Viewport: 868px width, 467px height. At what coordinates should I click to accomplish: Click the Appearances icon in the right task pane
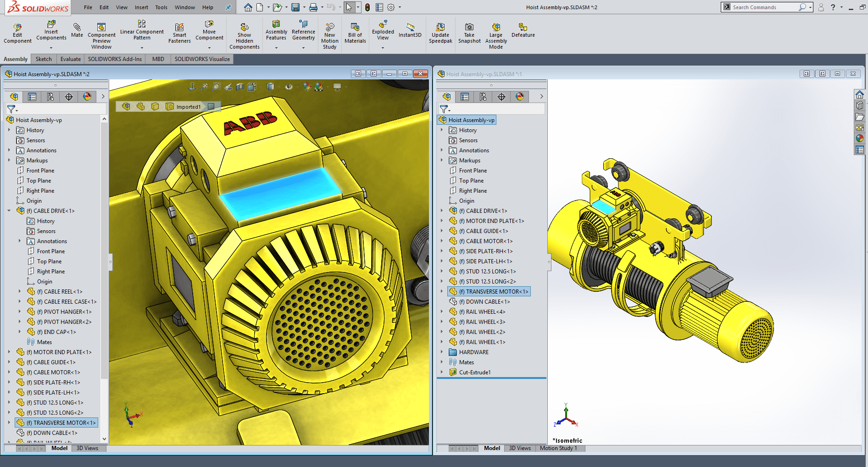pyautogui.click(x=859, y=139)
